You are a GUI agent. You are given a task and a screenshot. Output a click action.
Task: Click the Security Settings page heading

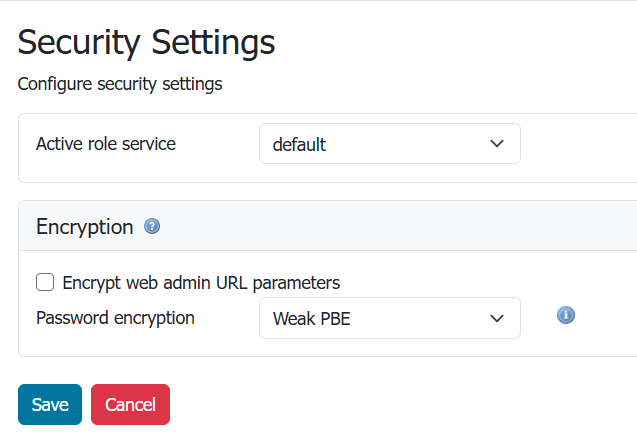click(146, 42)
